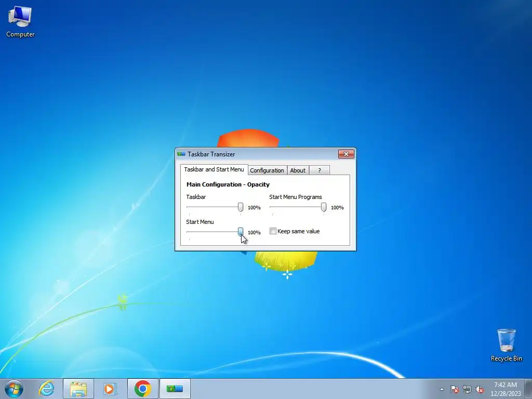This screenshot has height=399, width=532.
Task: Click the Start Menu 100% value text
Action: pyautogui.click(x=254, y=233)
